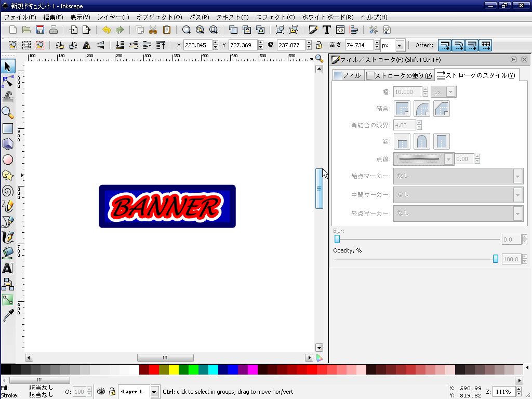Toggle third Affect option: transform gradients
This screenshot has height=399, width=532.
click(x=472, y=45)
